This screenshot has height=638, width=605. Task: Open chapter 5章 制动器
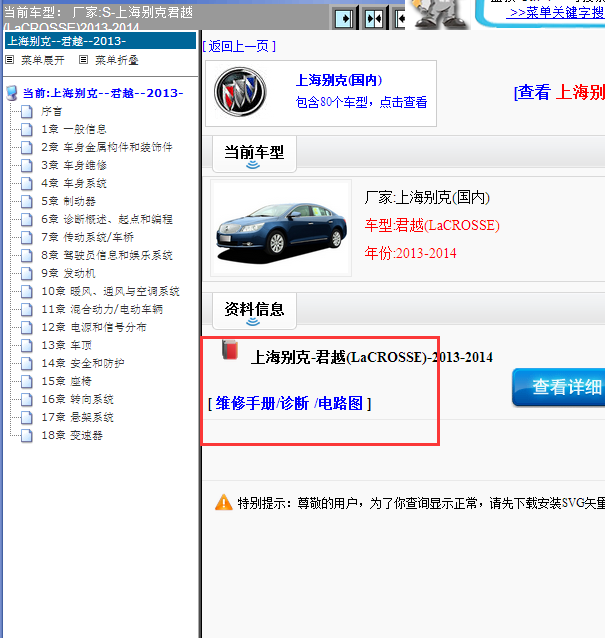tap(68, 201)
